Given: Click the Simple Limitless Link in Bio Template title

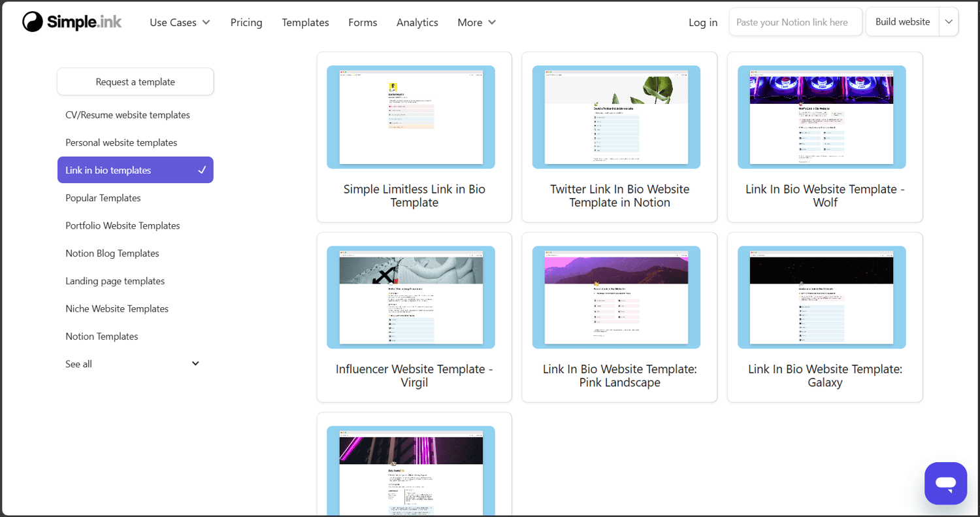Looking at the screenshot, I should pyautogui.click(x=414, y=196).
